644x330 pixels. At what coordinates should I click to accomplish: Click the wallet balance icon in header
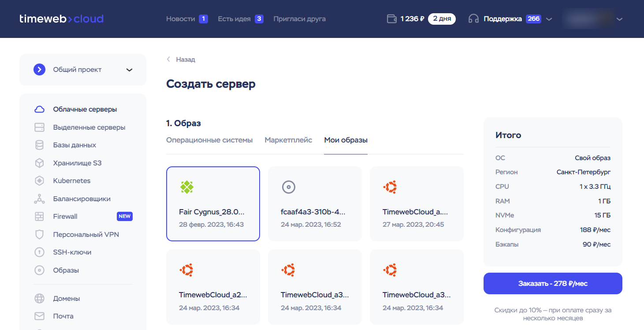click(391, 19)
